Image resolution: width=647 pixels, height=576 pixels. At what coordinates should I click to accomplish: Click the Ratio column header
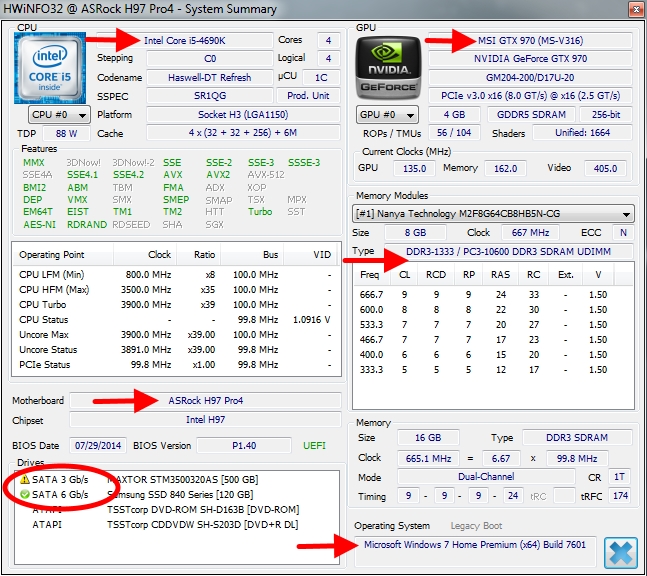point(199,255)
